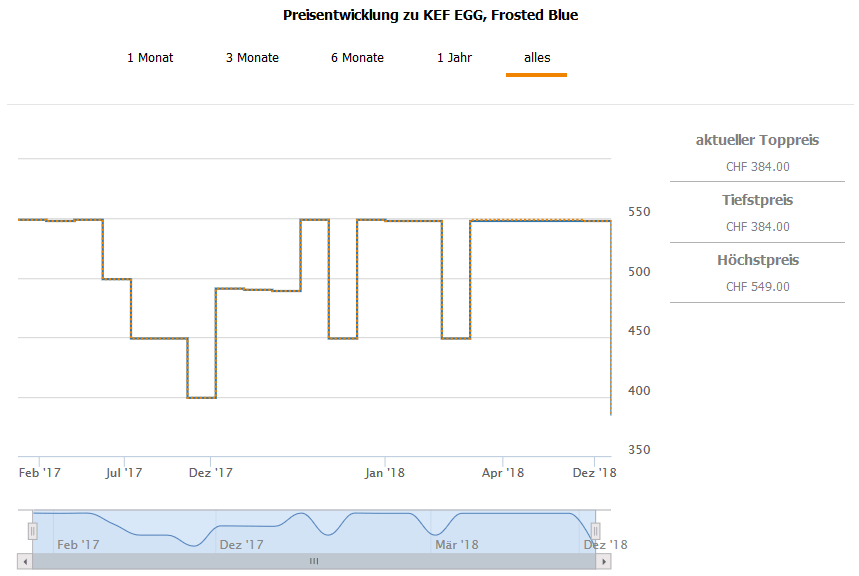Click the Tiefstpreis heading
This screenshot has width=859, height=576.
[757, 200]
